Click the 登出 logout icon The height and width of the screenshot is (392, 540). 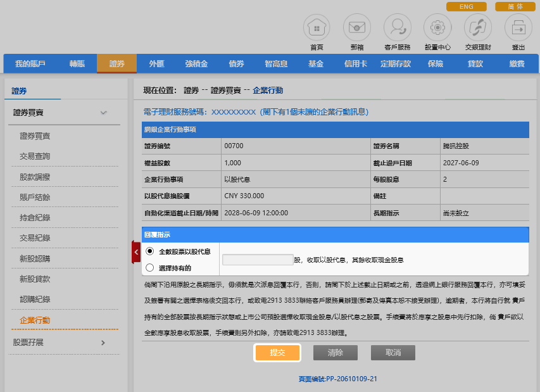[x=517, y=28]
